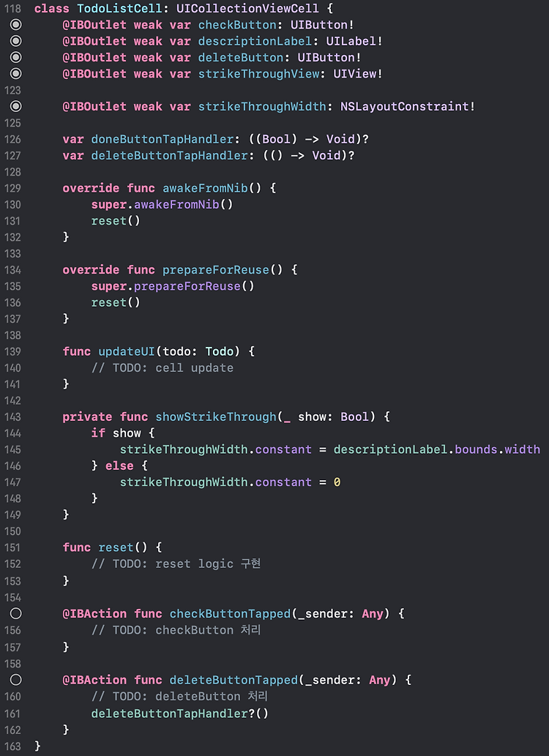Viewport: 549px width, 756px height.
Task: Click the class name TodoListCell
Action: (x=119, y=9)
